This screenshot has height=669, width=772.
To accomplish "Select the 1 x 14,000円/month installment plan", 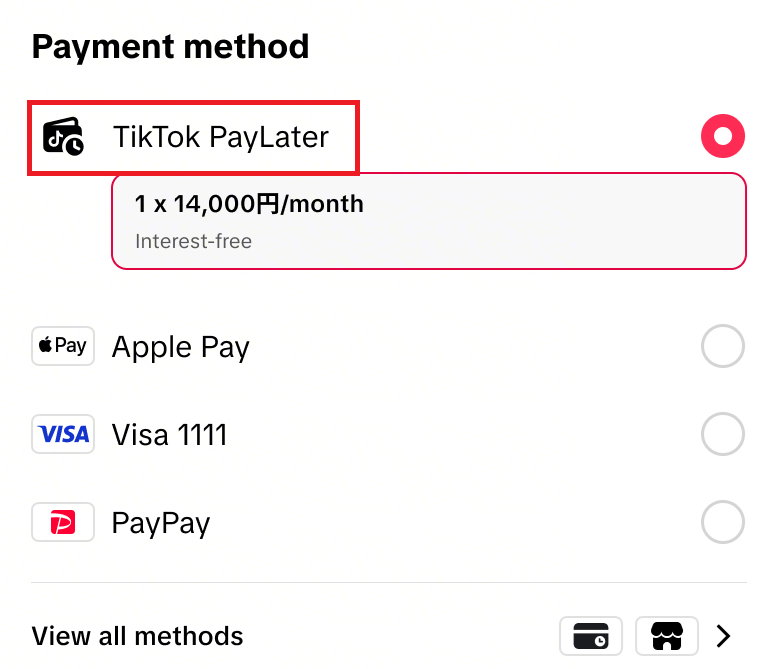I will [x=429, y=221].
